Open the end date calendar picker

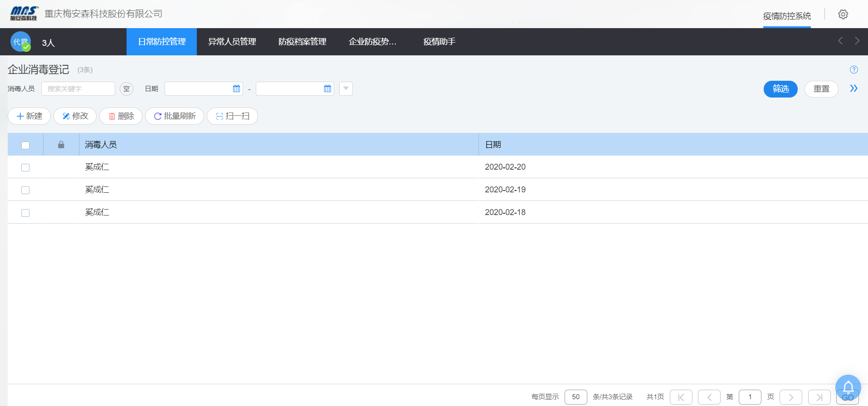pyautogui.click(x=327, y=89)
